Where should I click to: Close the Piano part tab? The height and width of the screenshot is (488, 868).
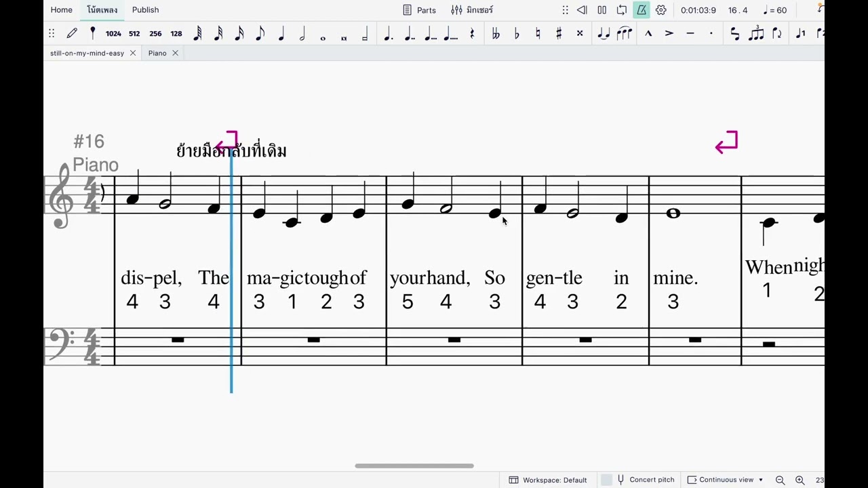(x=175, y=53)
